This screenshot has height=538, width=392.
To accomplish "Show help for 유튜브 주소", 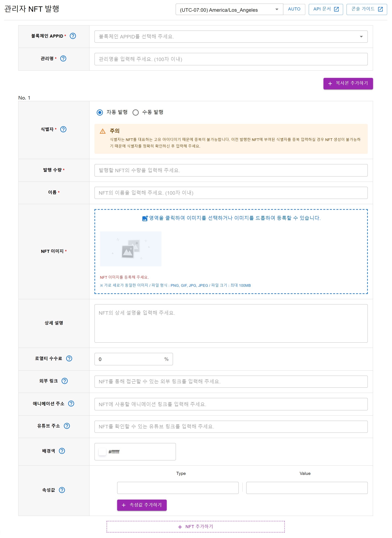I will (67, 426).
